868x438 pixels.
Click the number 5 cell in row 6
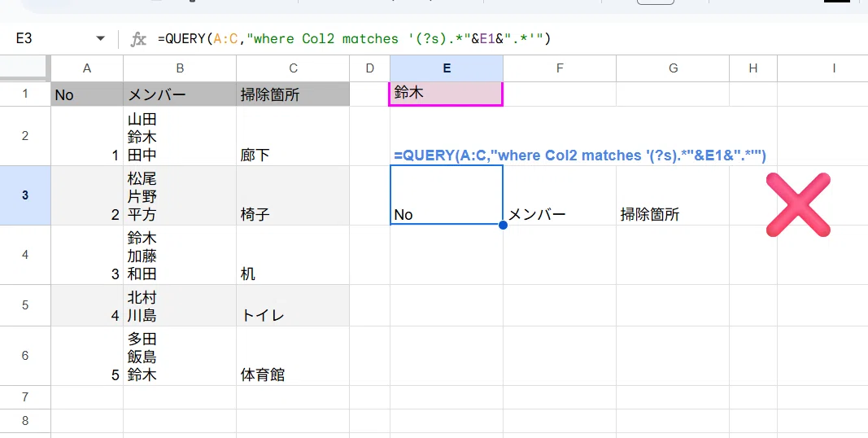87,356
